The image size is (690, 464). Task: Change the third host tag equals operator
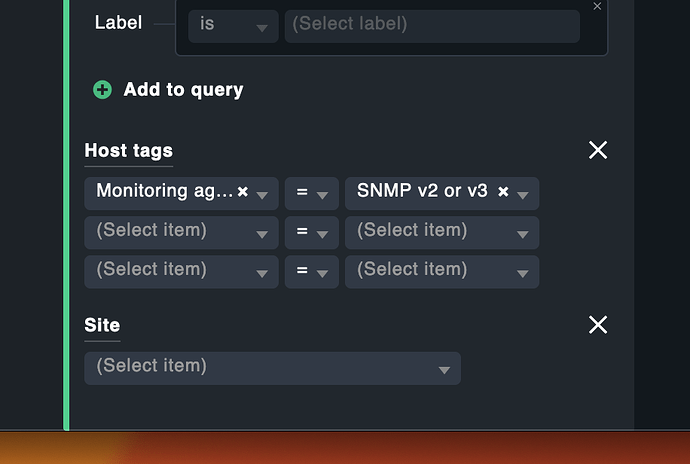pos(311,271)
